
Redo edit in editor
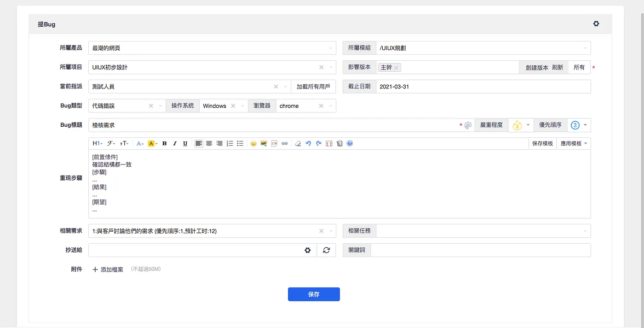tap(318, 144)
